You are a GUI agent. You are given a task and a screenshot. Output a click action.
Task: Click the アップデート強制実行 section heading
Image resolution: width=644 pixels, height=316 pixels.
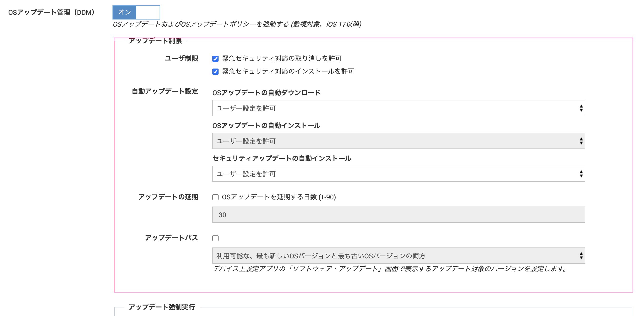coord(162,307)
